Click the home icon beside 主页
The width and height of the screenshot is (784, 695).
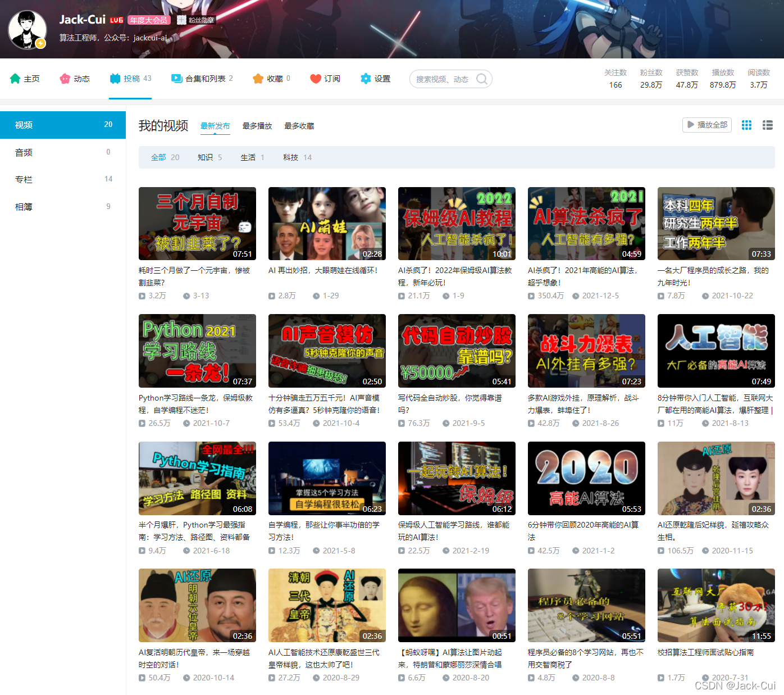point(15,79)
